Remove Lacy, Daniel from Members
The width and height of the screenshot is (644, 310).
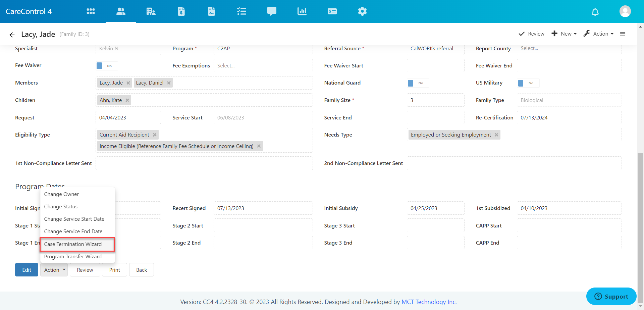click(169, 83)
